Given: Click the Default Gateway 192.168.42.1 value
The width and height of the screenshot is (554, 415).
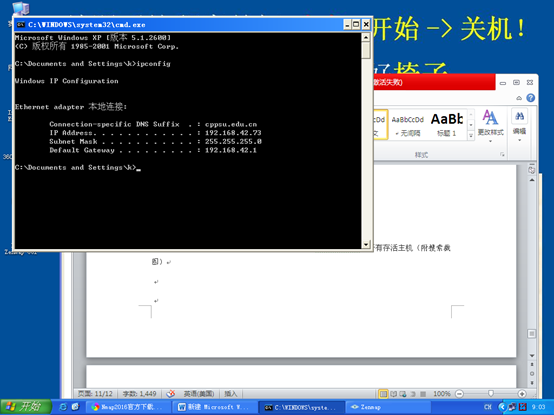Looking at the screenshot, I should click(x=230, y=150).
